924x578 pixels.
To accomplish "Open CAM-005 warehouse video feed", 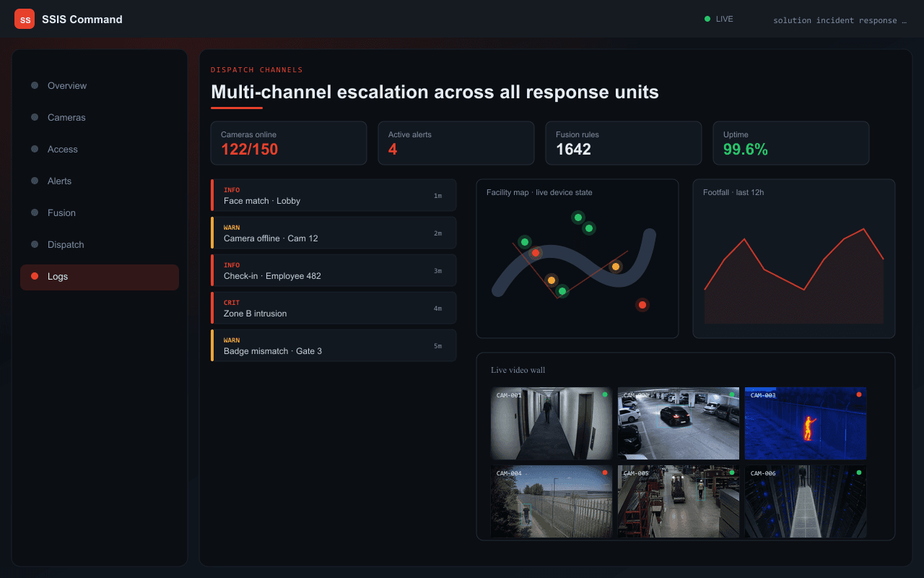I will 679,501.
